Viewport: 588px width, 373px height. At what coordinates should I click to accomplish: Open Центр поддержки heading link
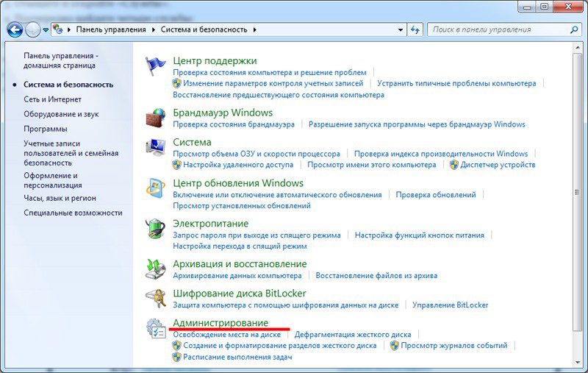215,61
